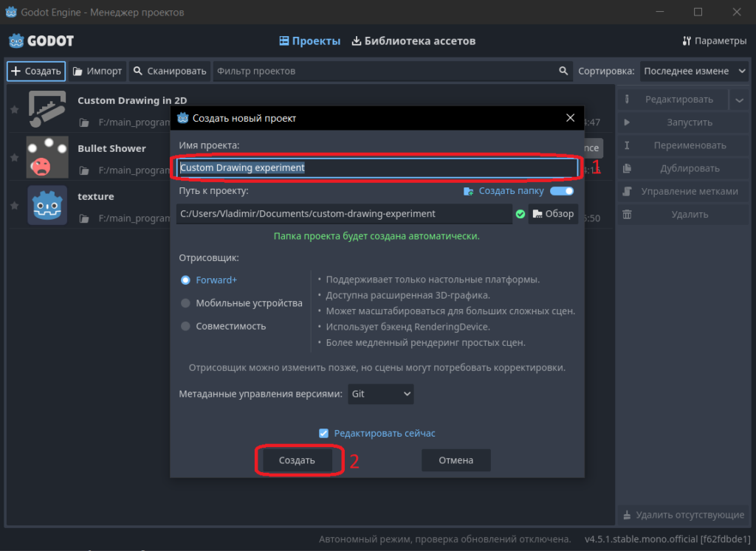The image size is (756, 551).
Task: Click the Редактировать sidebar button
Action: pyautogui.click(x=673, y=100)
